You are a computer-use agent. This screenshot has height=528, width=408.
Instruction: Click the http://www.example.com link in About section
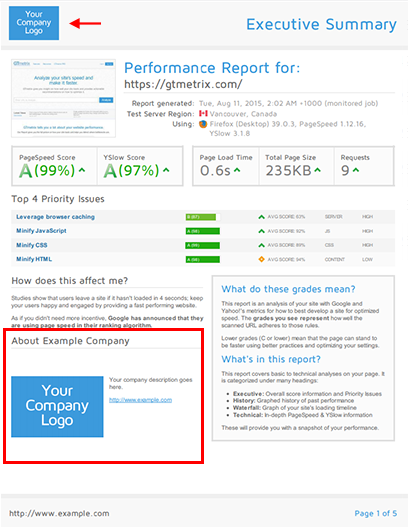(x=140, y=400)
